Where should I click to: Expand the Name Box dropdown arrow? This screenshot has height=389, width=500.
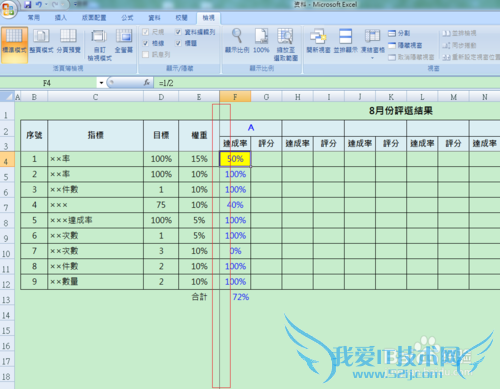point(101,83)
